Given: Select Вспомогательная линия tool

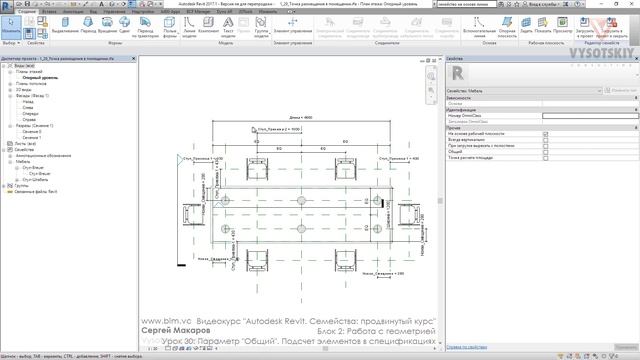Looking at the screenshot, I should (478, 27).
